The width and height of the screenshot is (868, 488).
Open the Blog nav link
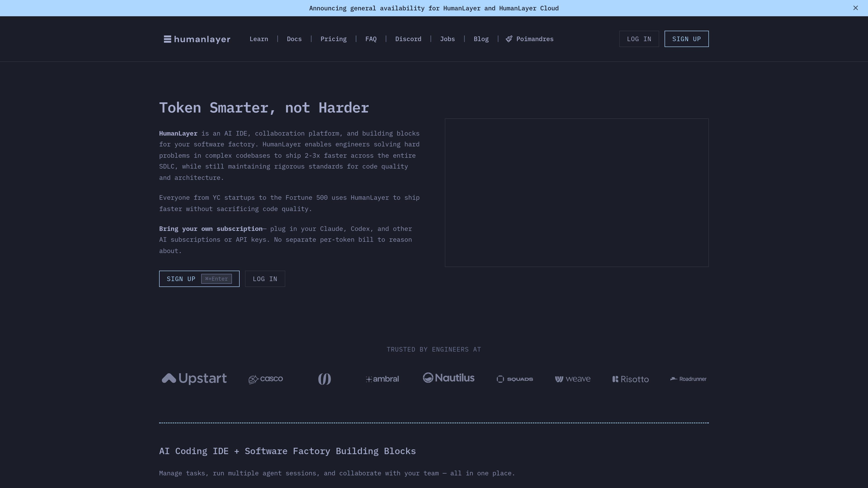click(x=481, y=39)
